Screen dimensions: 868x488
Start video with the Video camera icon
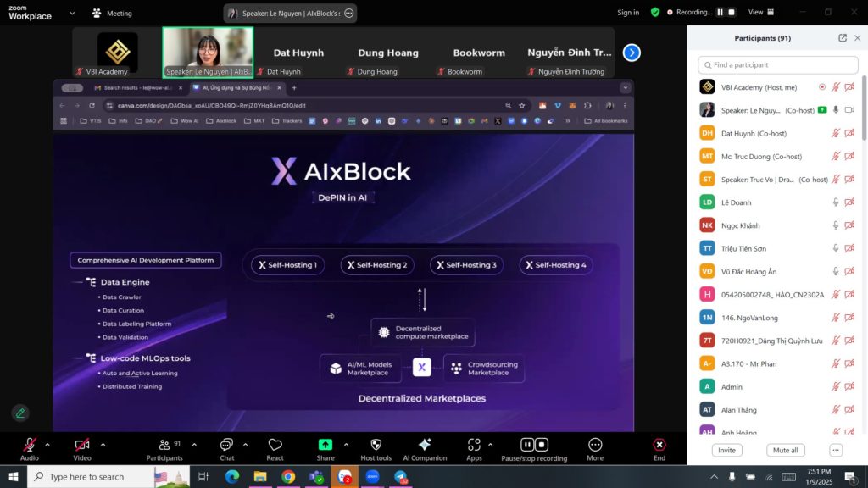tap(82, 445)
